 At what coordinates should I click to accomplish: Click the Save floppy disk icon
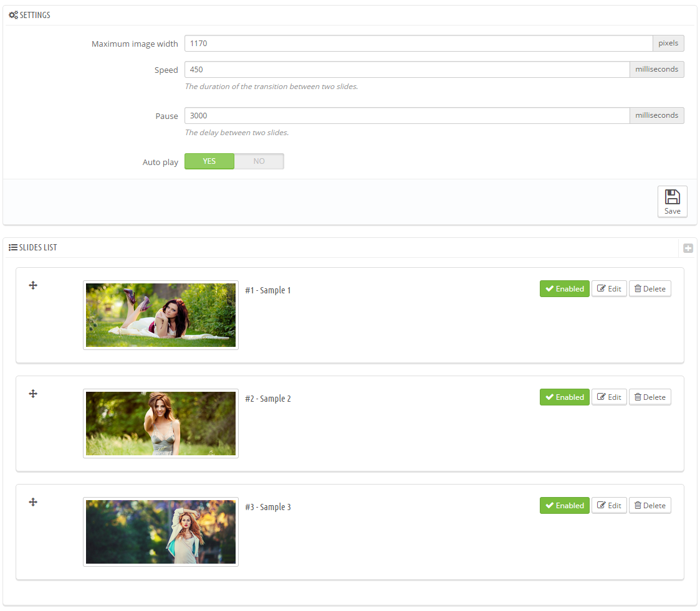coord(673,197)
